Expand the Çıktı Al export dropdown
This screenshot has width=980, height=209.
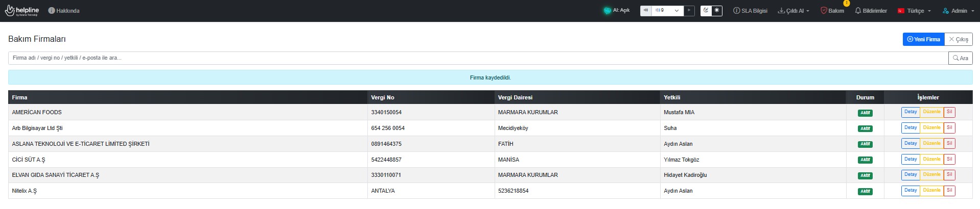click(x=794, y=11)
